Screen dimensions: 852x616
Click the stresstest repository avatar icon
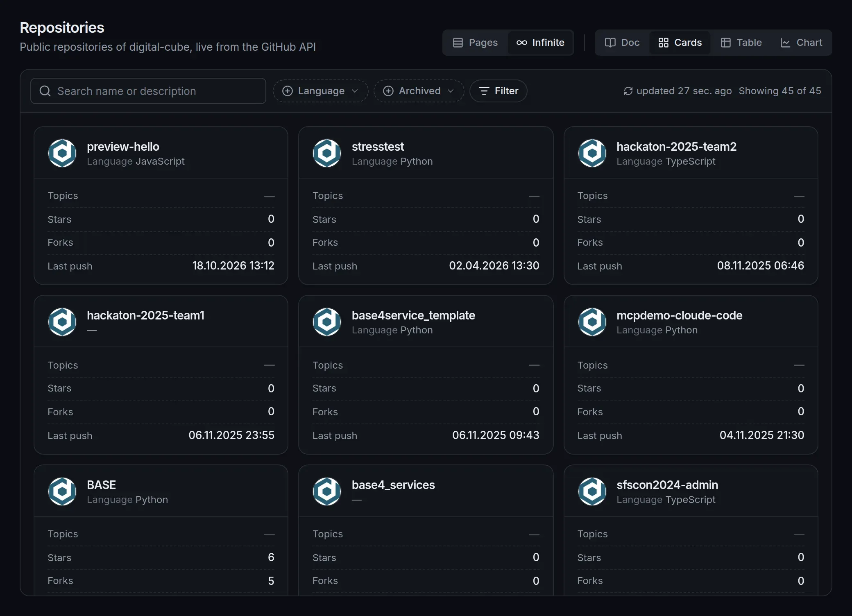click(x=327, y=153)
